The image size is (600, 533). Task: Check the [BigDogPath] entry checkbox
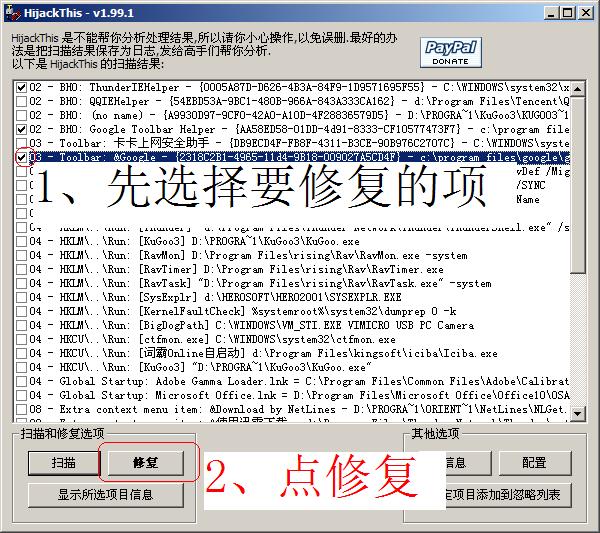(21, 325)
